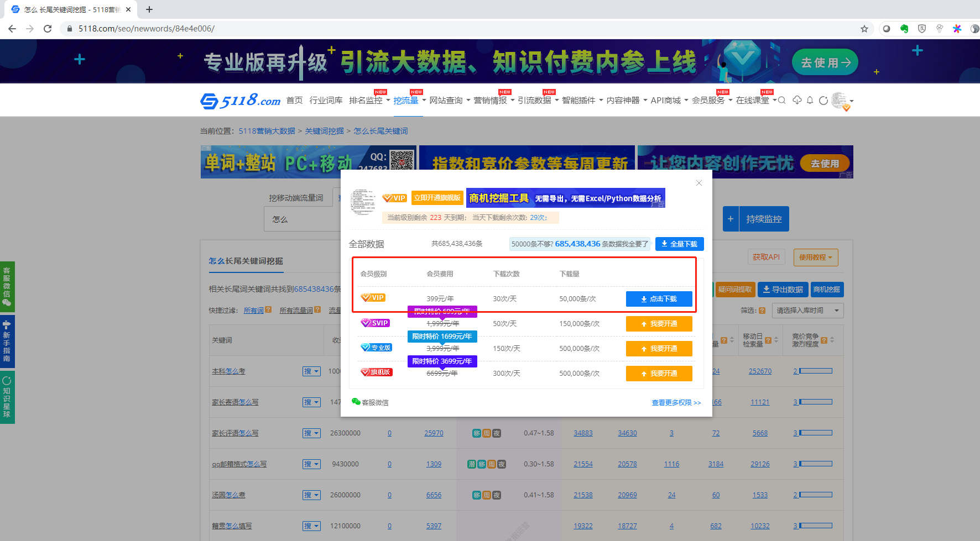Click the competition bar in 本科怎么考 row

(x=815, y=371)
